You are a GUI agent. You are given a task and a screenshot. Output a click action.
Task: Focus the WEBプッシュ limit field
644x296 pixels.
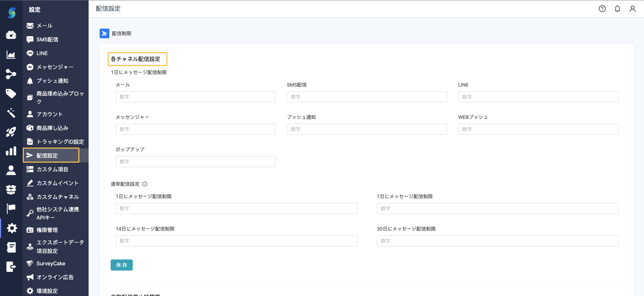pyautogui.click(x=538, y=129)
